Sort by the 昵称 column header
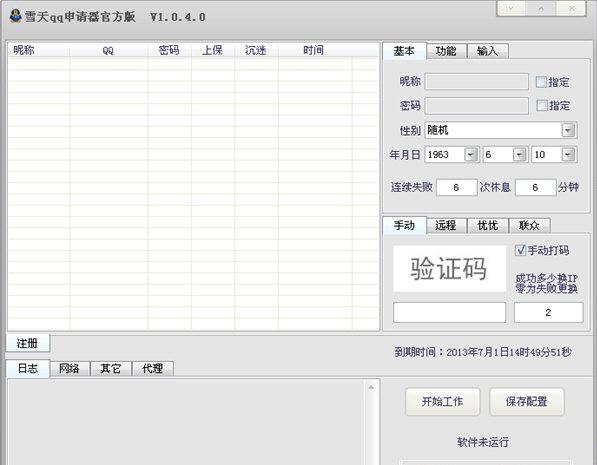Screen dimensions: 597x465 click(39, 50)
